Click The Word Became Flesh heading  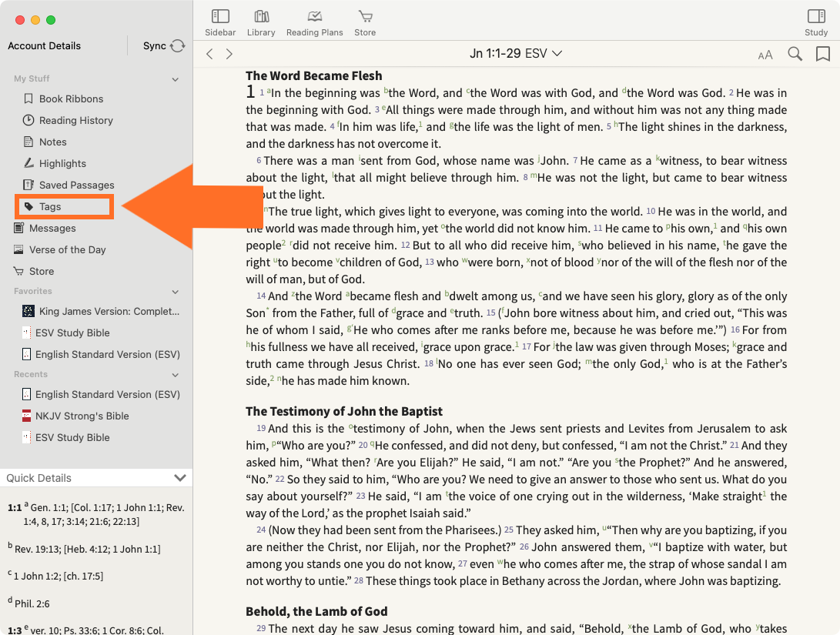pos(314,75)
